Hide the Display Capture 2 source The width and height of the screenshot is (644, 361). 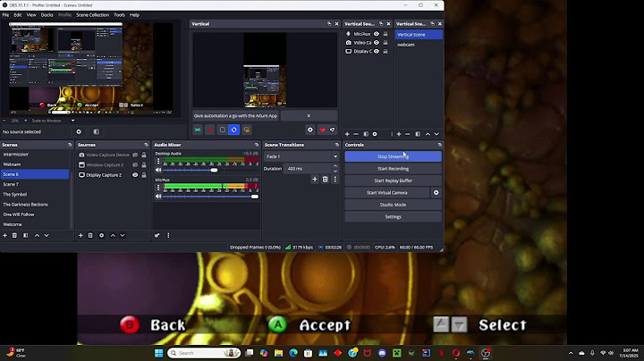point(135,175)
